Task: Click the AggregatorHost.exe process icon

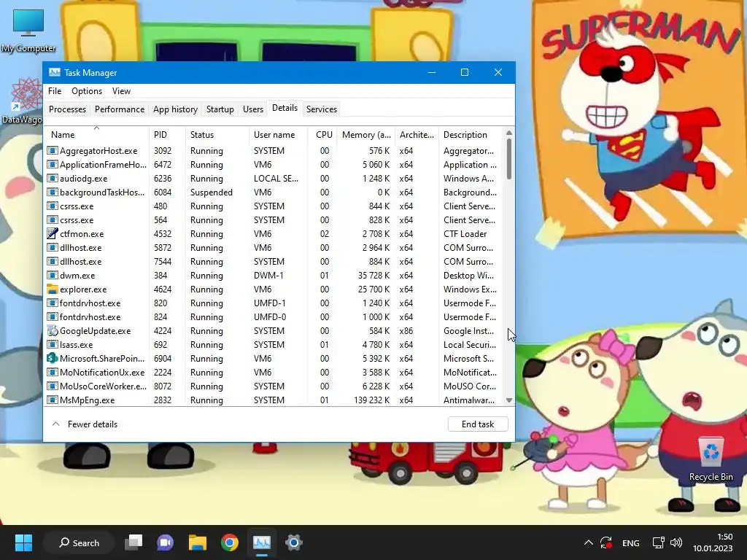Action: (x=53, y=150)
